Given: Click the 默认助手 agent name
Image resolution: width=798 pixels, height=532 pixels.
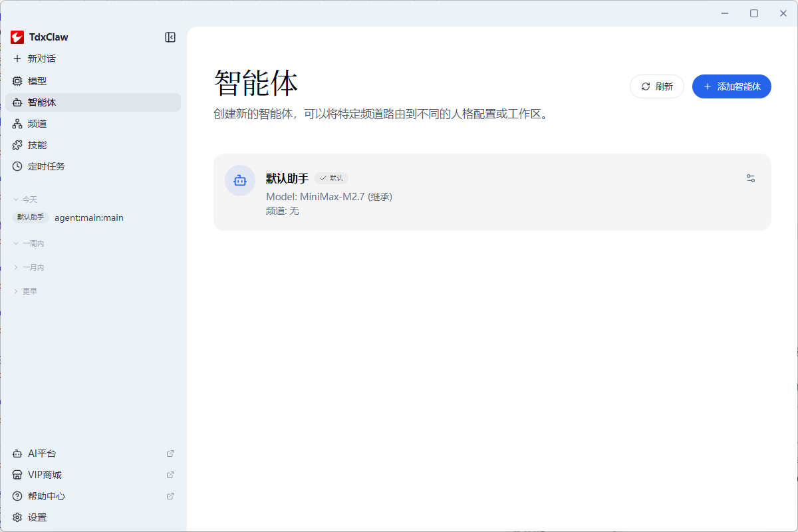Looking at the screenshot, I should pos(287,178).
